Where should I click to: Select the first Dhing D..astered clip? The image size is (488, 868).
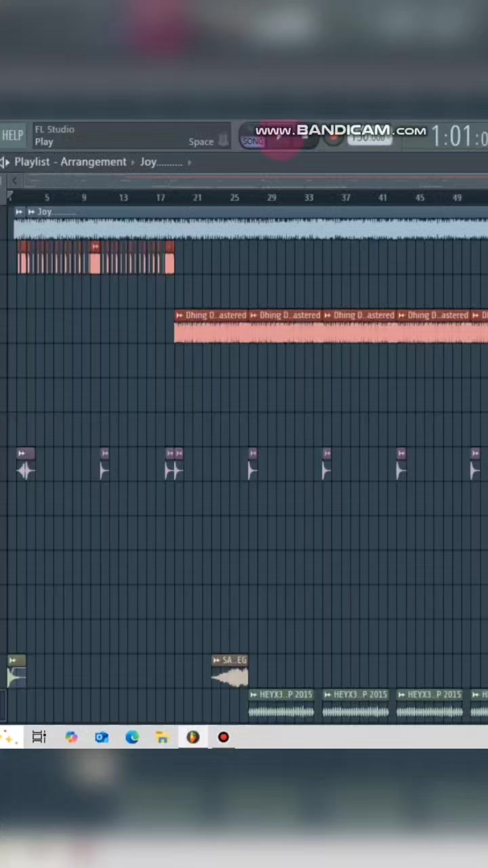click(x=211, y=327)
